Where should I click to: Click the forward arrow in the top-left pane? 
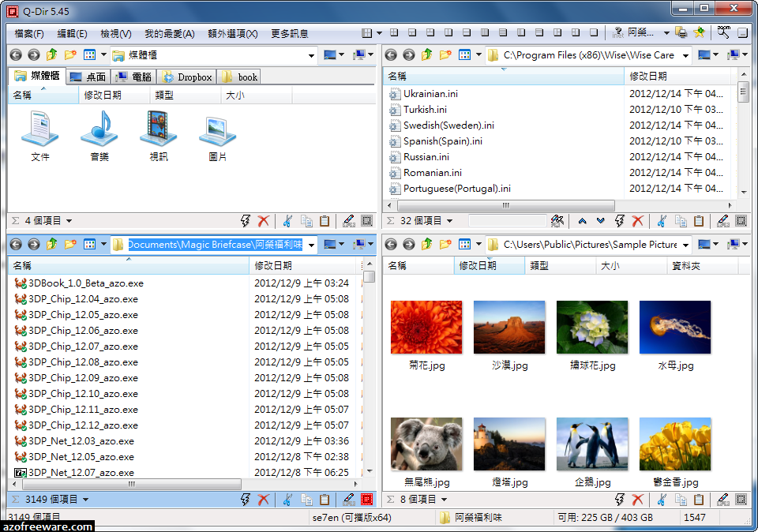[34, 55]
